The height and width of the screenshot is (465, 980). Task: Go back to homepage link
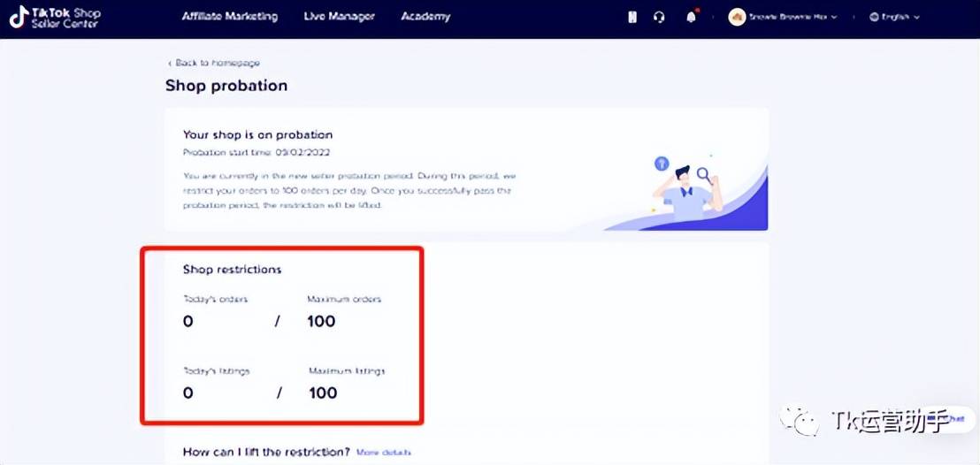coord(213,63)
